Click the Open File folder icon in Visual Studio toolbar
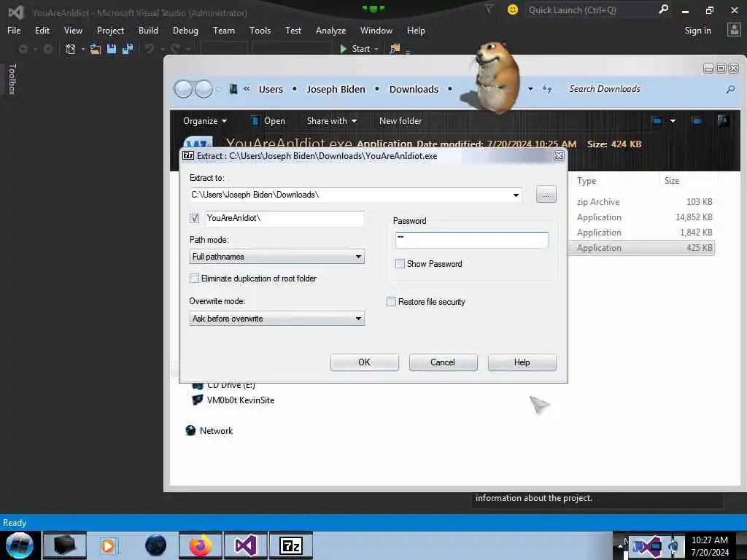 click(x=96, y=49)
